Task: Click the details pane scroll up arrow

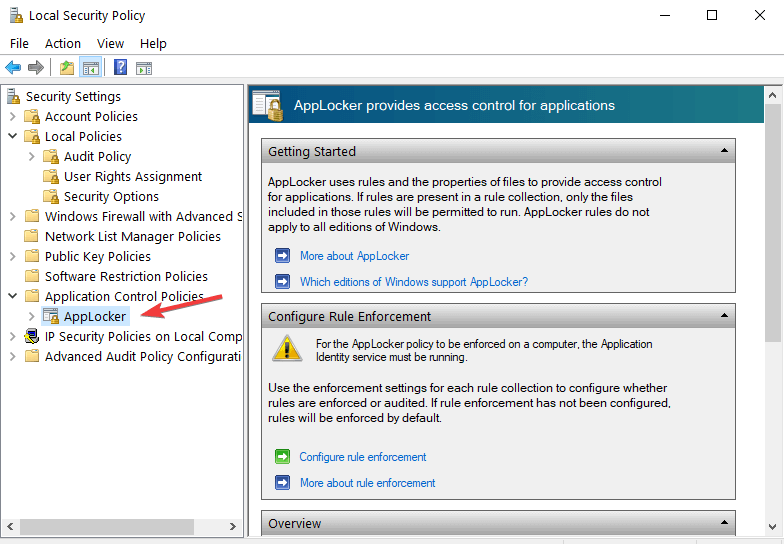Action: [772, 95]
